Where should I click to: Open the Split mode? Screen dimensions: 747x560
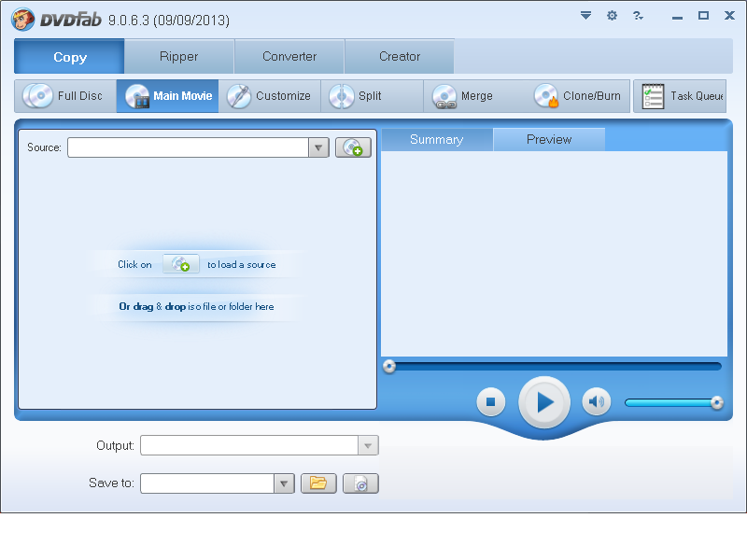pos(372,96)
